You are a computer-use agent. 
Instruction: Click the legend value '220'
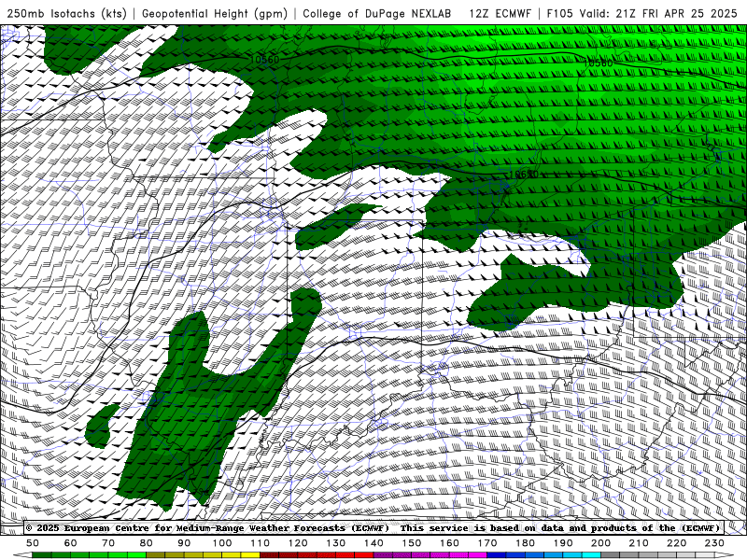[676, 543]
